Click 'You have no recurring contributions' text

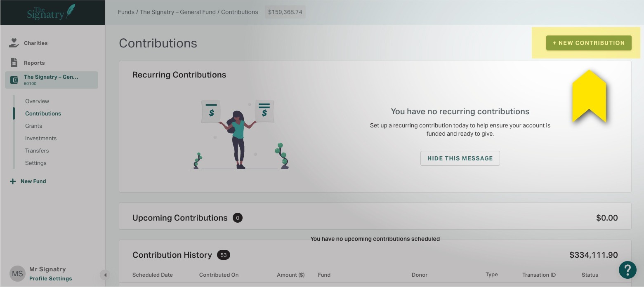coord(460,111)
